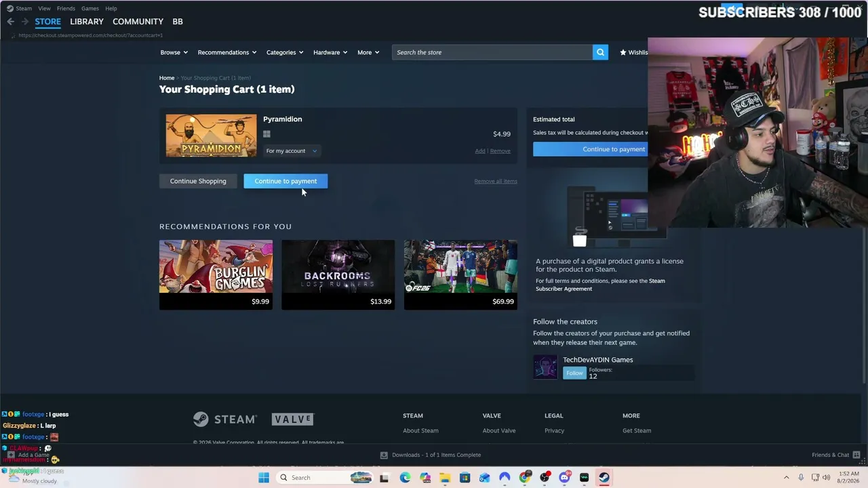Image resolution: width=868 pixels, height=488 pixels.
Task: Click the Steam logo in the menu bar
Action: click(9, 8)
